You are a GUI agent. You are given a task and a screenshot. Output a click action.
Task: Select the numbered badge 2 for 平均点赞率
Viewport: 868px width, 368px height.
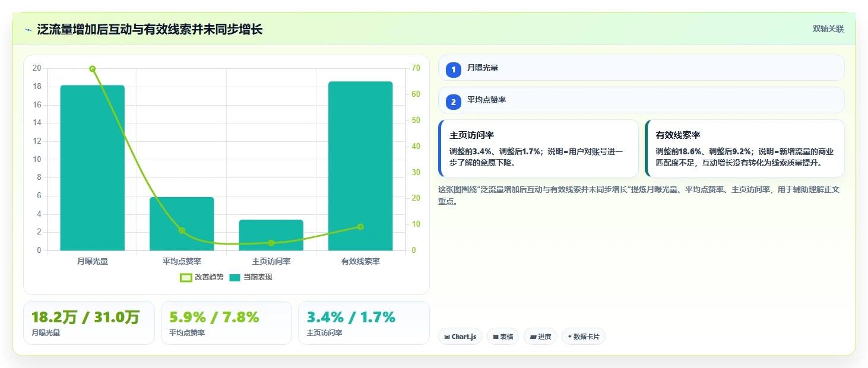click(454, 101)
